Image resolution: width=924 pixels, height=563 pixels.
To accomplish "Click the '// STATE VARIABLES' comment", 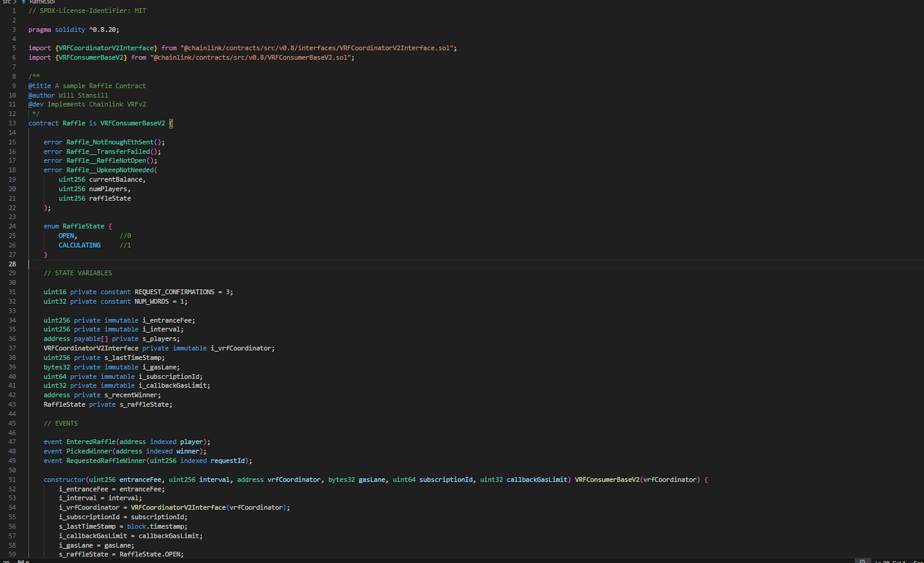I will pyautogui.click(x=78, y=273).
